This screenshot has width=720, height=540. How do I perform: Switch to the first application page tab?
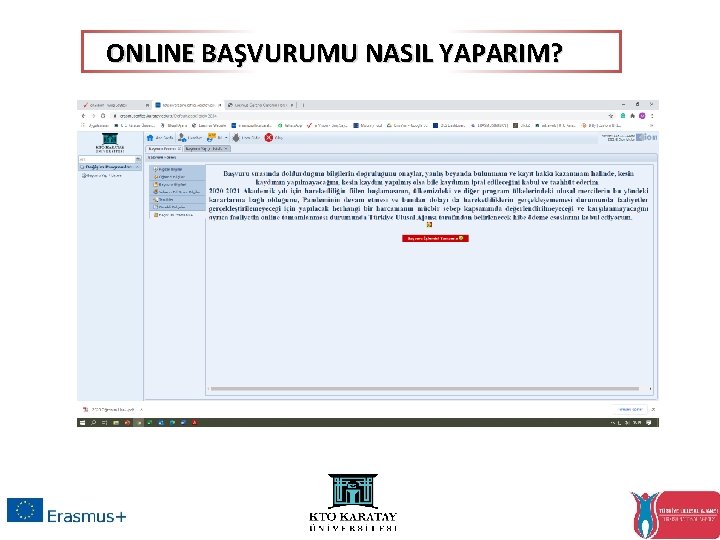tap(164, 149)
